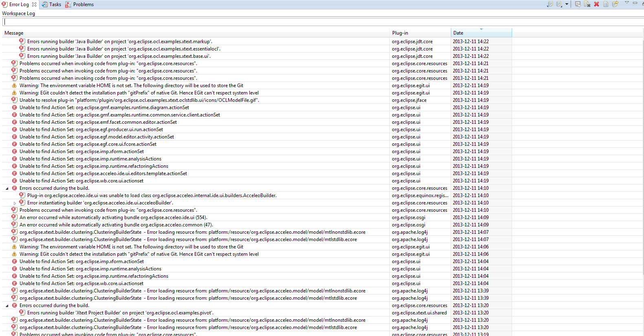Click 'org.eclipse.xtext.ui.shared' plug-in cell
Viewport: 644px width, 336px height.
[x=419, y=313]
